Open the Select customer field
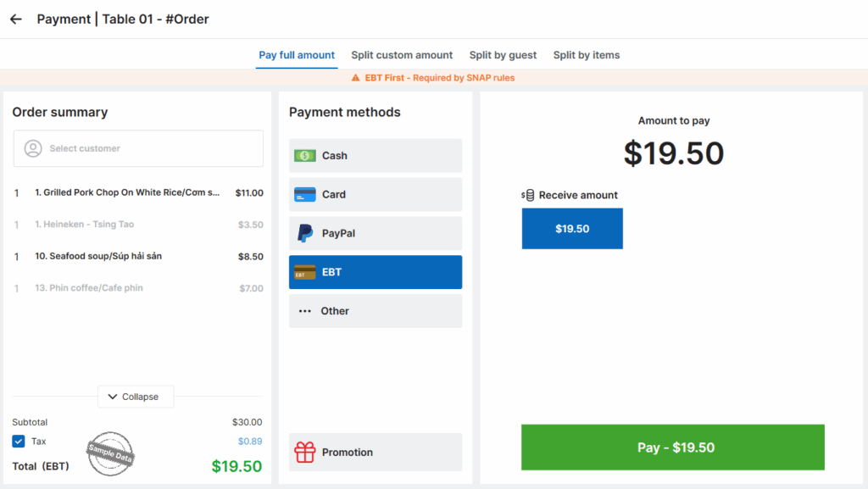The width and height of the screenshot is (868, 489). [138, 148]
